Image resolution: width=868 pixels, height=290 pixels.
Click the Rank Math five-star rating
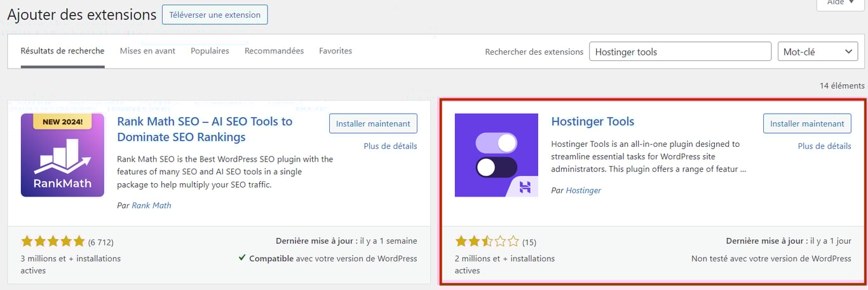(53, 242)
